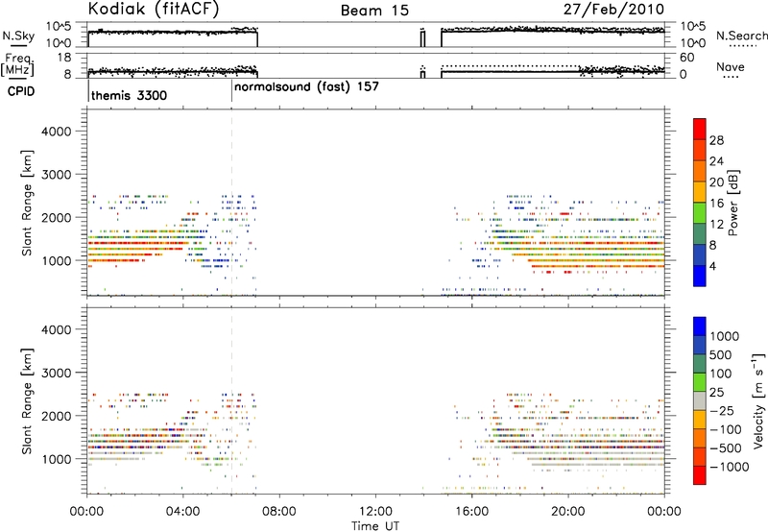Click the "500" label on Velocity colorbar
Screen dimensions: 768x532
point(720,355)
